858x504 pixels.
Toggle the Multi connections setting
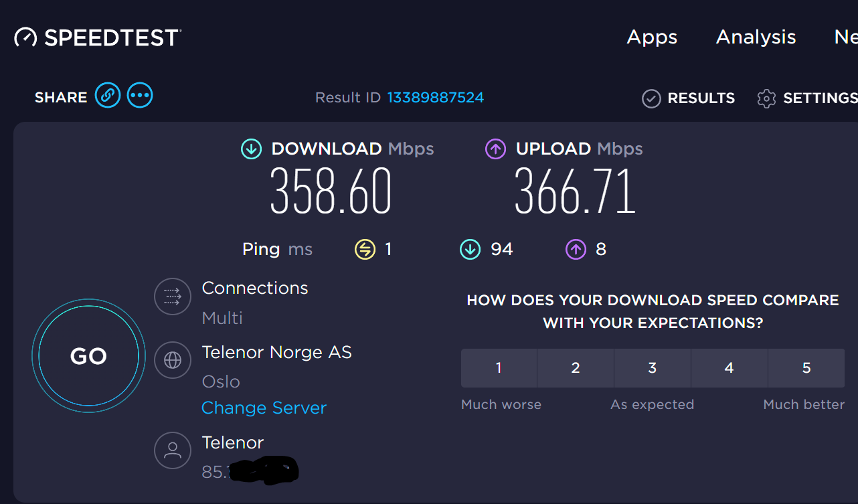coord(222,318)
